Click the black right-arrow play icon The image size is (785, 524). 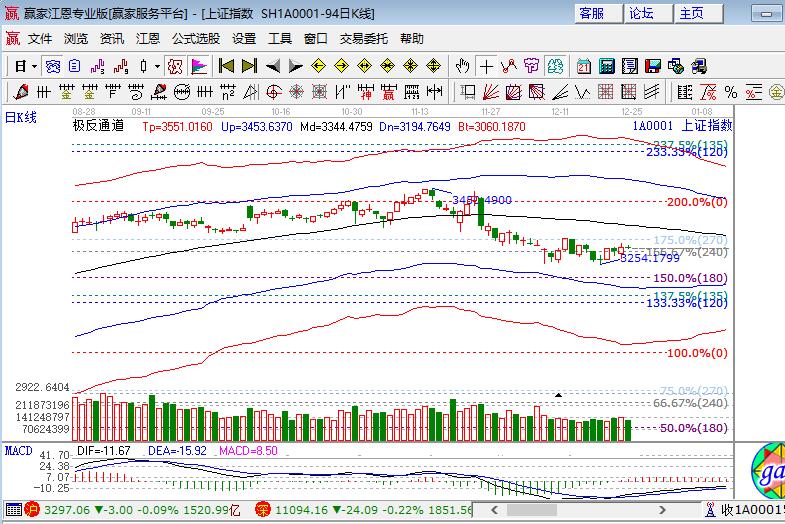coord(295,66)
